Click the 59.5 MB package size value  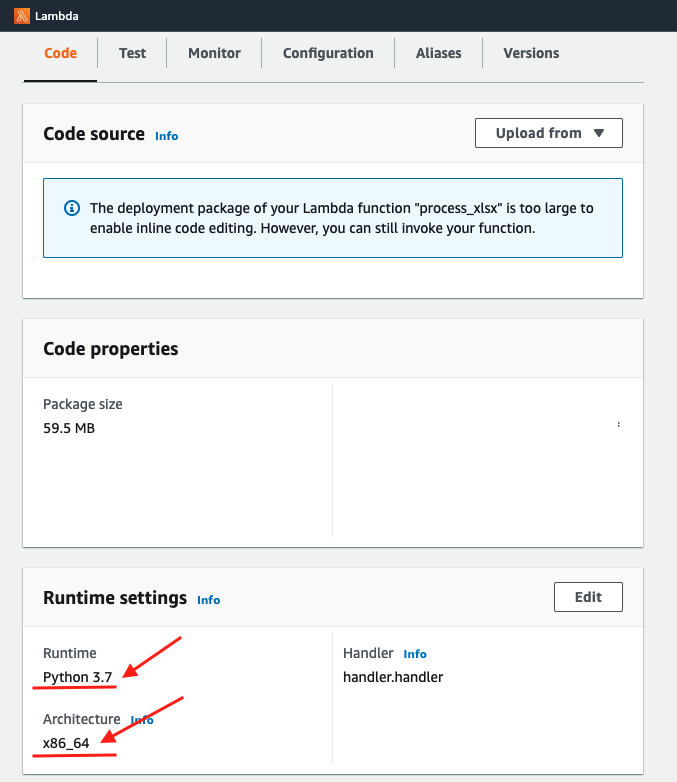pyautogui.click(x=69, y=428)
